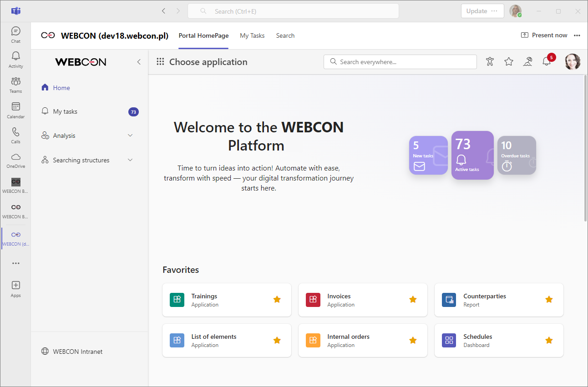Open the 5 New tasks tile
The image size is (588, 387).
428,156
